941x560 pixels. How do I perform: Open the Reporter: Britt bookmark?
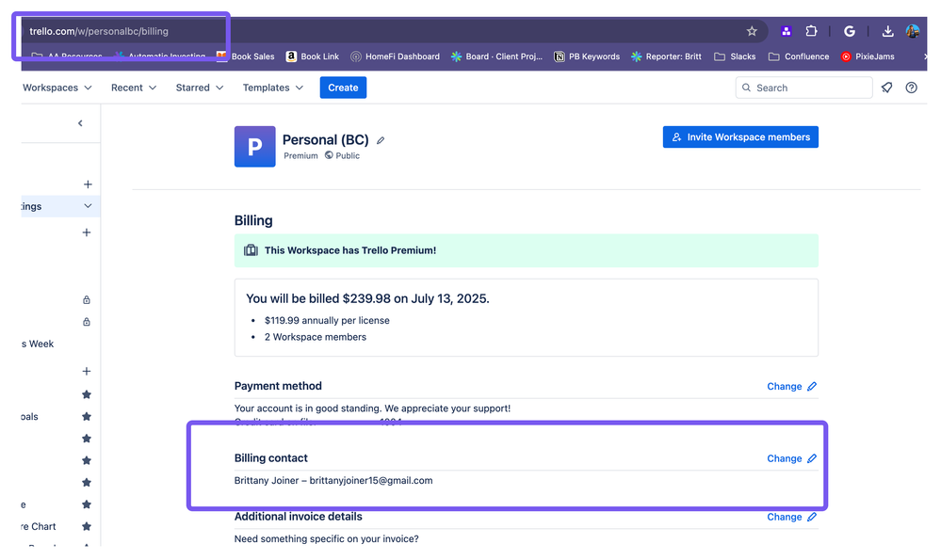point(666,56)
